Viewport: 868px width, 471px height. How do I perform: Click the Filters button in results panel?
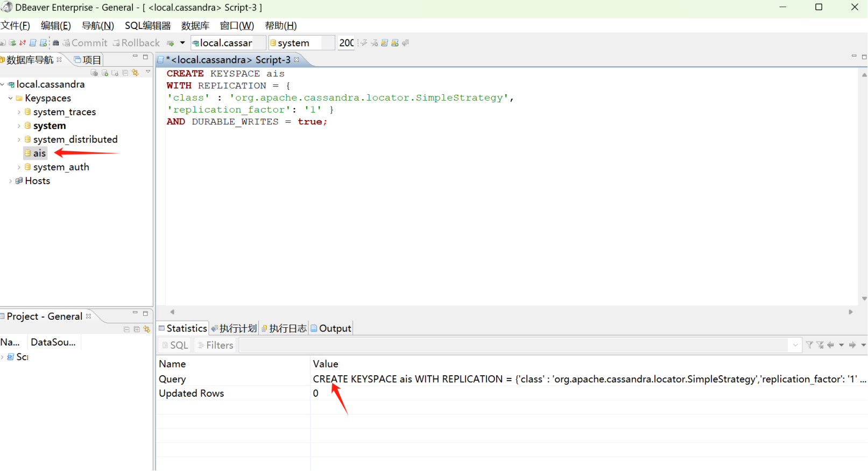(215, 346)
